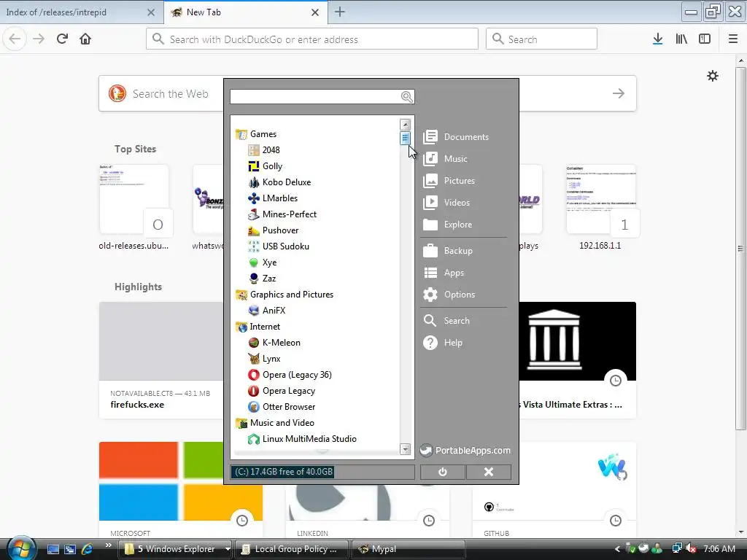Open the 192.168.1.1 top site thumbnail
This screenshot has height=560, width=747.
click(600, 200)
